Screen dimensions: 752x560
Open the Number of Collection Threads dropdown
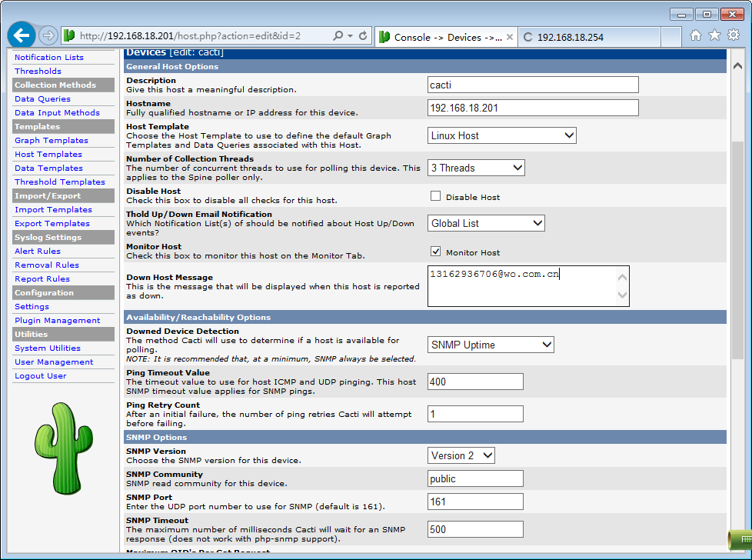click(476, 168)
